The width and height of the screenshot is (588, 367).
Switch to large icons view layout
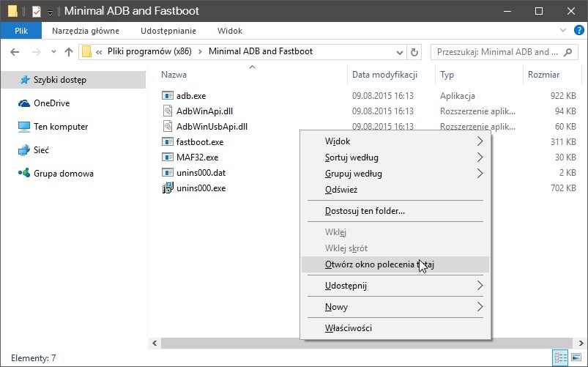click(x=576, y=357)
